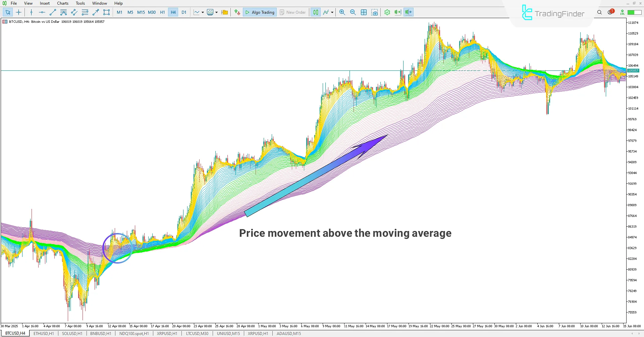Click the green account balance bar
644x337 pixels.
click(635, 12)
